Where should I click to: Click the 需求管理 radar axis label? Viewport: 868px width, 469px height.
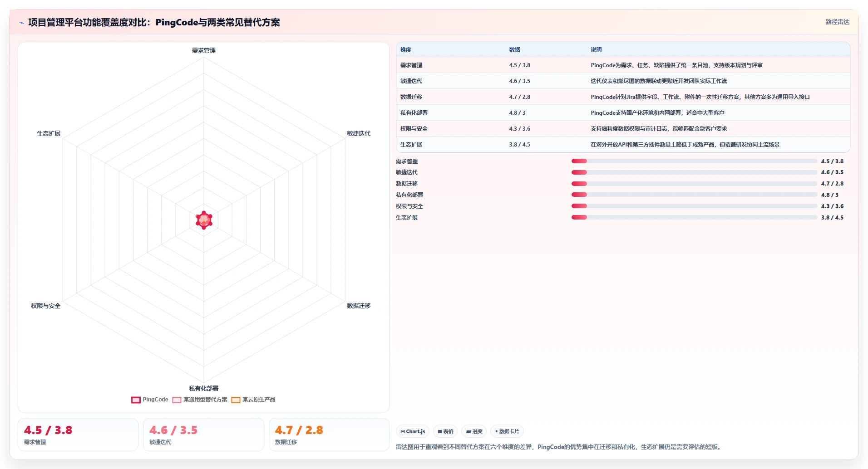pos(204,50)
